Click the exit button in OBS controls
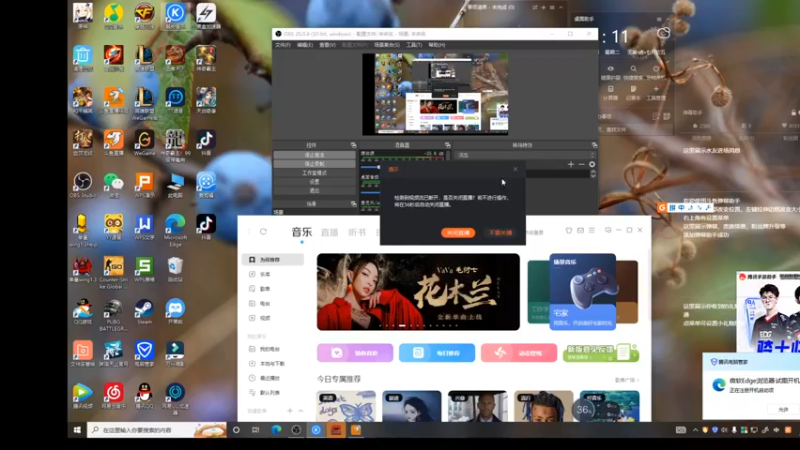Viewport: 800px width, 450px height. (x=314, y=190)
